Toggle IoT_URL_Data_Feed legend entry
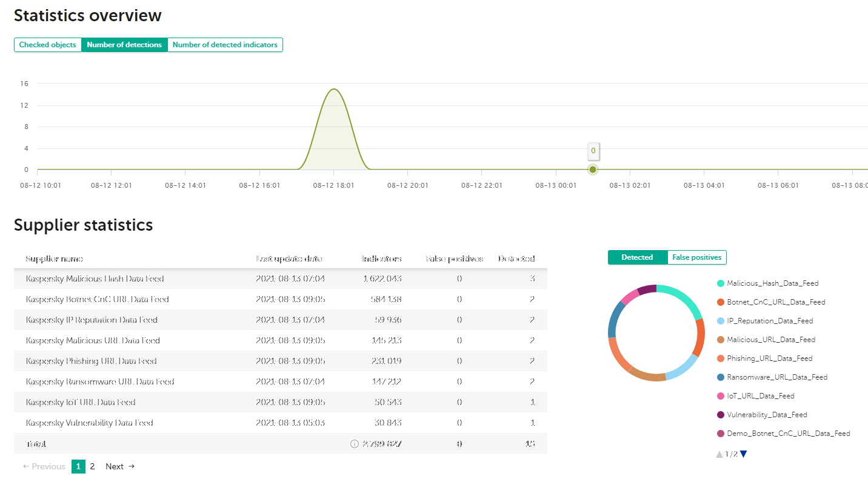 click(x=755, y=396)
